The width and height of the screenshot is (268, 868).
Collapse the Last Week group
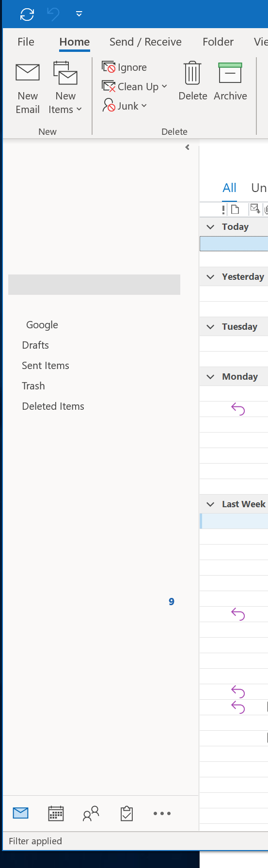coord(210,504)
